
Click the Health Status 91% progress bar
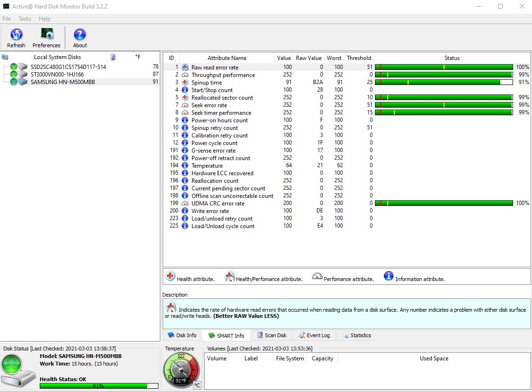click(99, 386)
